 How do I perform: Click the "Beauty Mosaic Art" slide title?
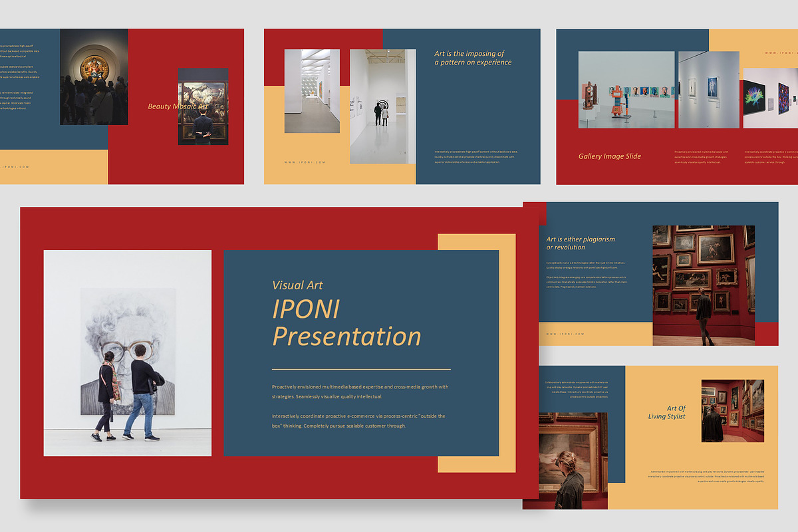point(178,106)
